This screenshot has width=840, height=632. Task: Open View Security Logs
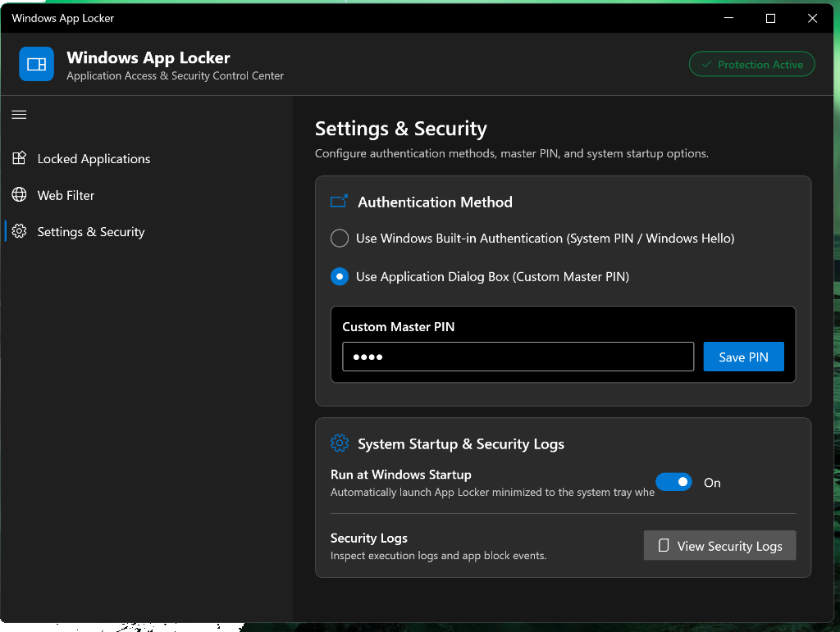[x=719, y=545]
